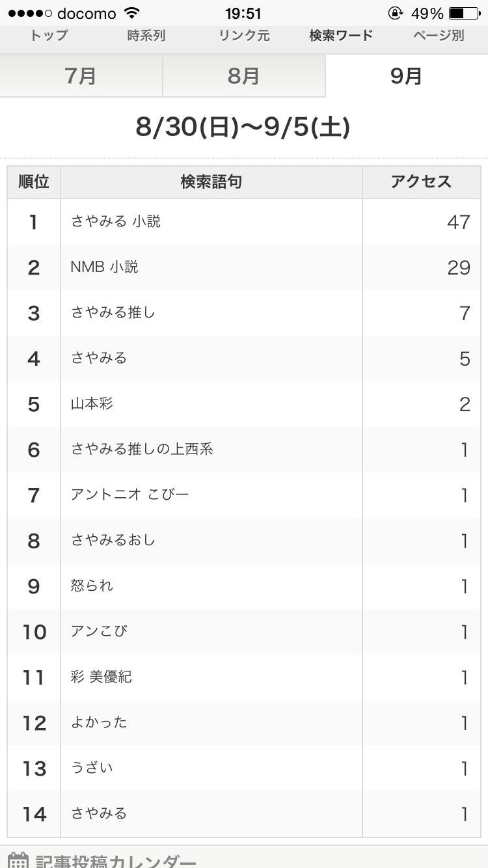Select the 9月 month tab
This screenshot has width=488, height=868.
[406, 76]
